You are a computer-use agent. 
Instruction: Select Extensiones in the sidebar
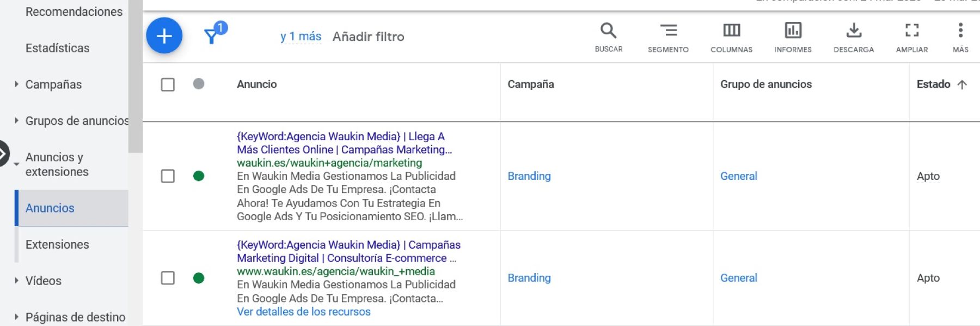[57, 244]
